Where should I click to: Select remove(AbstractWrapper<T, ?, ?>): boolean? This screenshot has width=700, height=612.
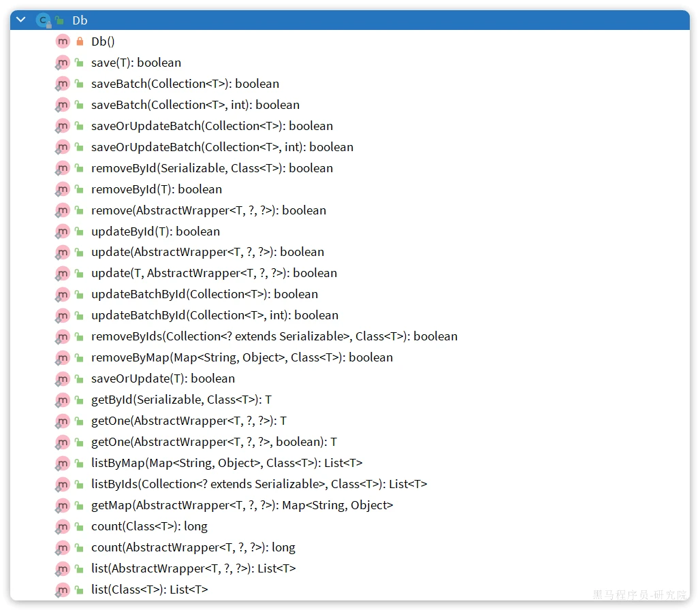pyautogui.click(x=208, y=210)
